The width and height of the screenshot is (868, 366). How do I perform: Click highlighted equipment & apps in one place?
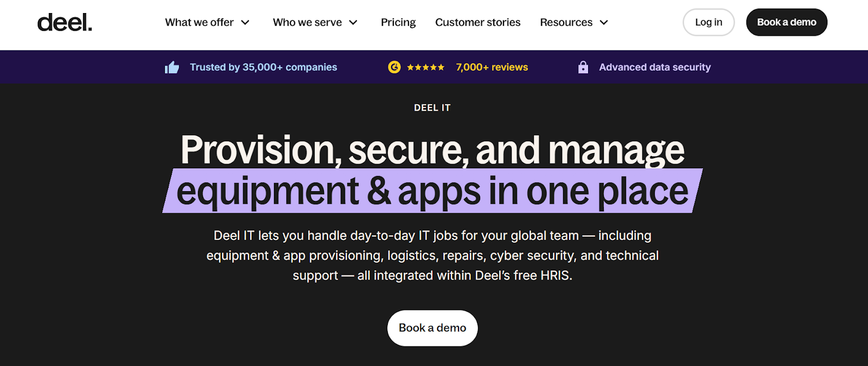(x=432, y=191)
